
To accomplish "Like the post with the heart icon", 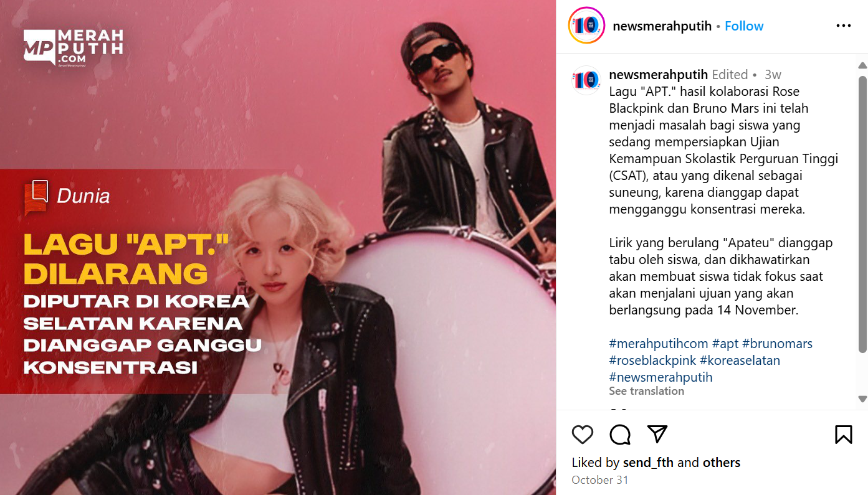I will [583, 434].
